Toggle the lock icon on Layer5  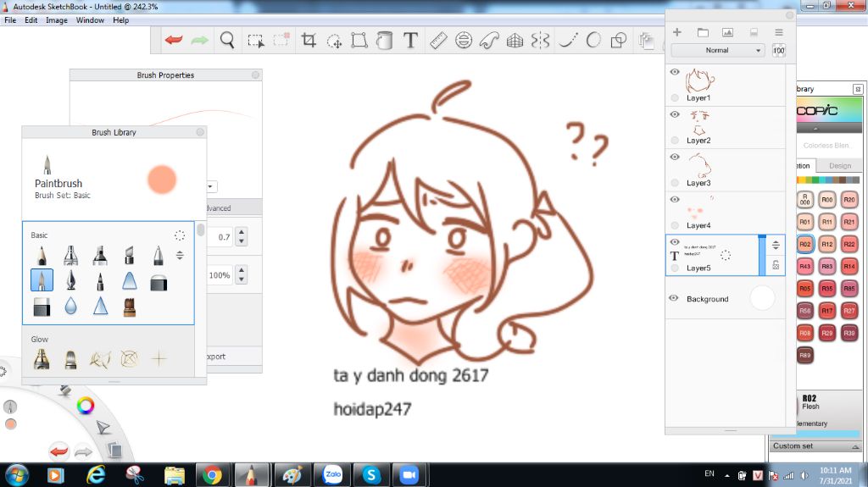(x=776, y=265)
